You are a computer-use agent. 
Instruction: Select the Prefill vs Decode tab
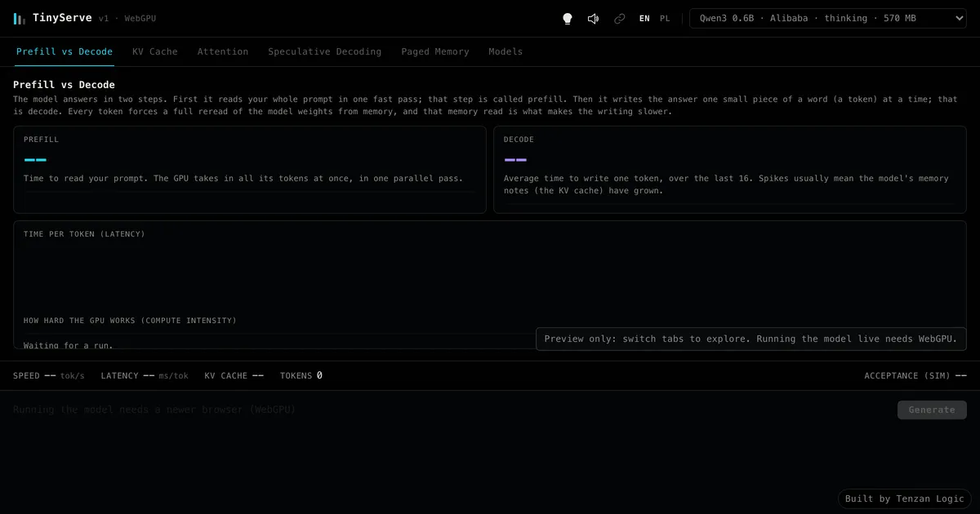(x=65, y=51)
